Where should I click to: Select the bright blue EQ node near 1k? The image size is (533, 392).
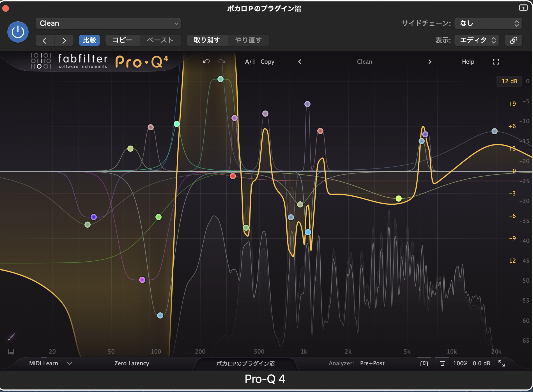coord(308,232)
